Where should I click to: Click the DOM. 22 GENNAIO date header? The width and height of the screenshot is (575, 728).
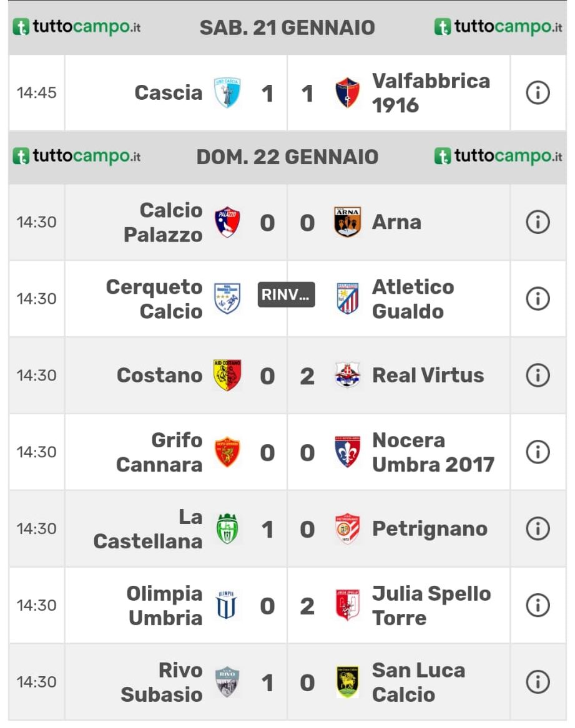[287, 157]
